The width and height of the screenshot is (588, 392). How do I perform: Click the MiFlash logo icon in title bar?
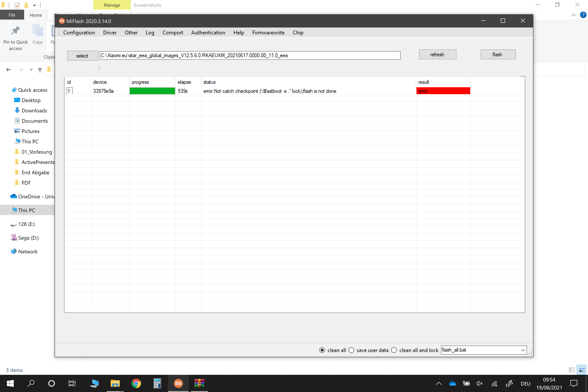click(x=62, y=21)
